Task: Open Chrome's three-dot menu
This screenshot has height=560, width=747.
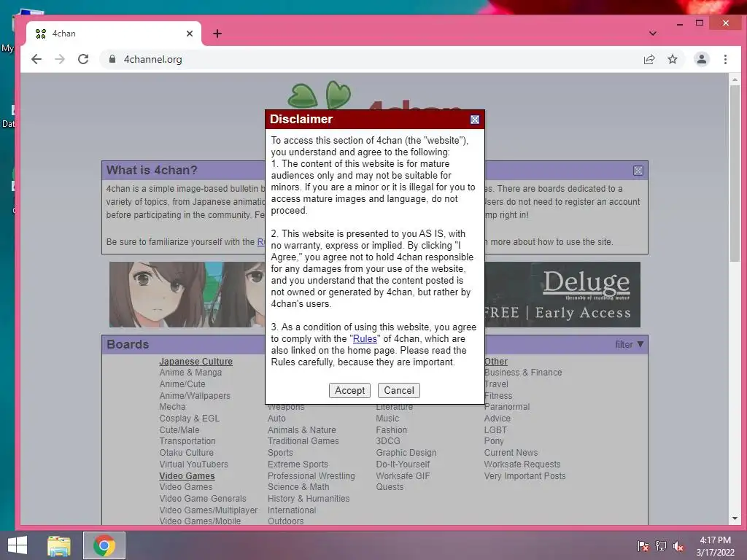Action: pos(725,59)
